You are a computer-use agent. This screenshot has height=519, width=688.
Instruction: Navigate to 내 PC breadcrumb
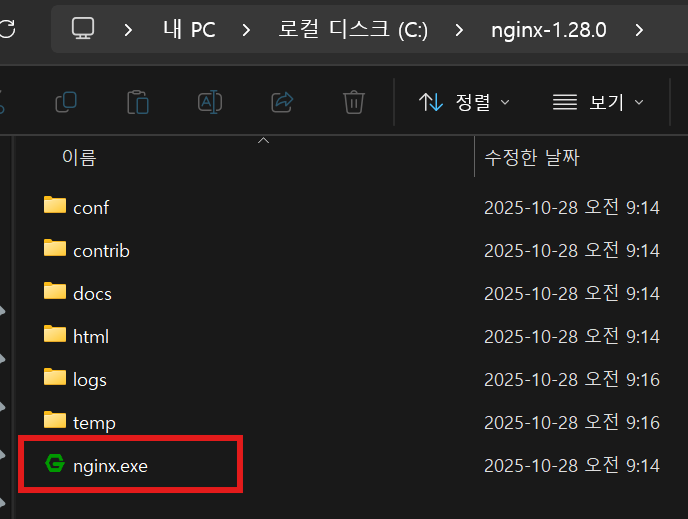pyautogui.click(x=189, y=30)
